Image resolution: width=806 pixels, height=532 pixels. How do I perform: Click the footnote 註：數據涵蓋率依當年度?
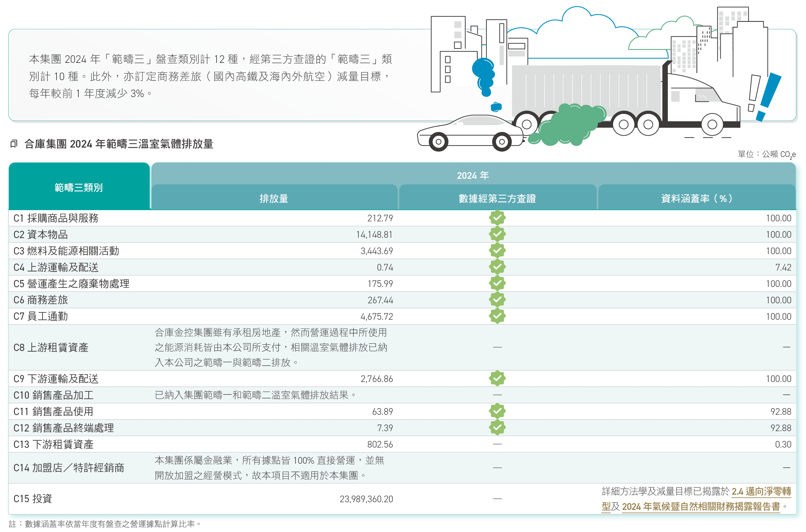click(x=105, y=524)
